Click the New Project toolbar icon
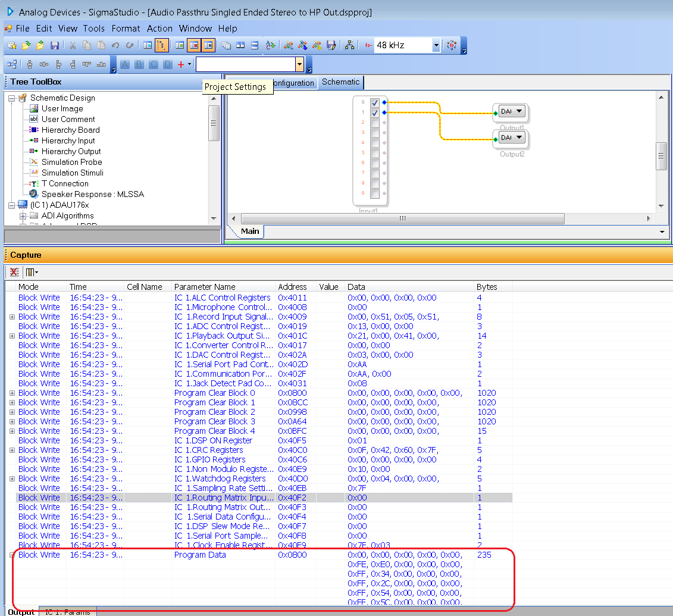Viewport: 673px width, 616px height. point(12,45)
